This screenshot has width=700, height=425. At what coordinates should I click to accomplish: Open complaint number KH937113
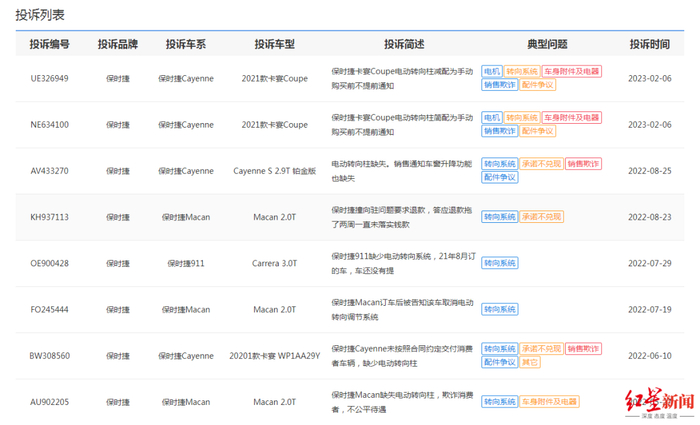coord(50,217)
